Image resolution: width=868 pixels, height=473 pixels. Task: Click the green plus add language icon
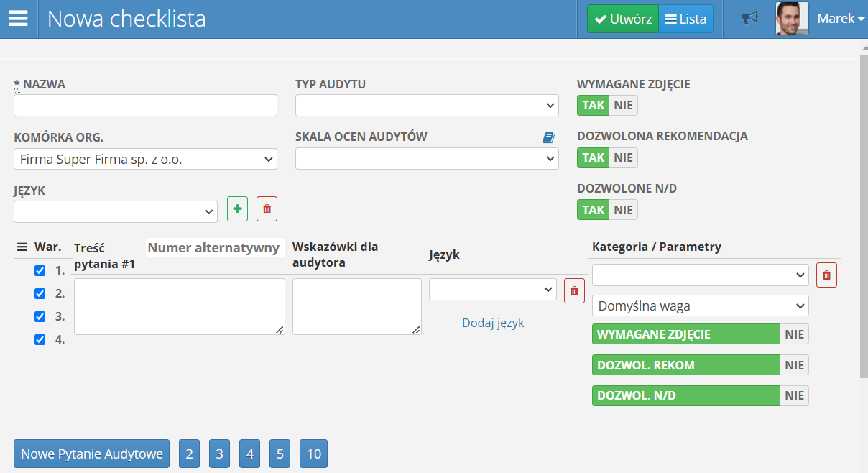(x=237, y=209)
